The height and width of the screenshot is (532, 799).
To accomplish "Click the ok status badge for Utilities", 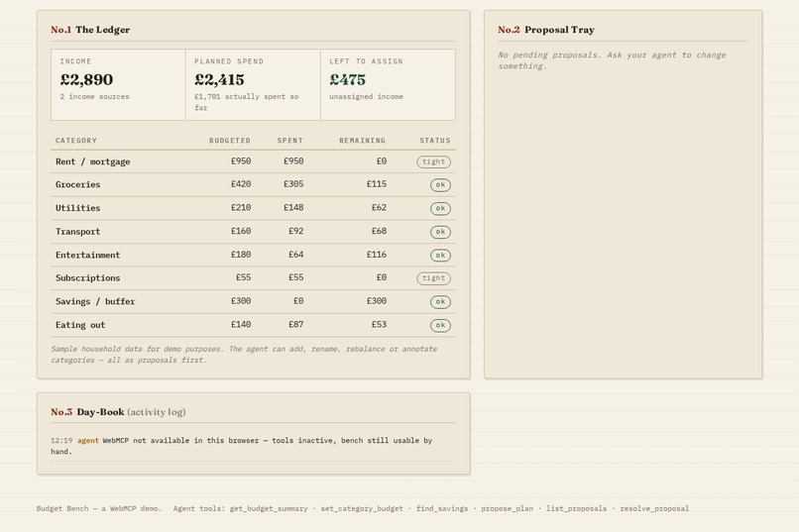I will tap(440, 208).
